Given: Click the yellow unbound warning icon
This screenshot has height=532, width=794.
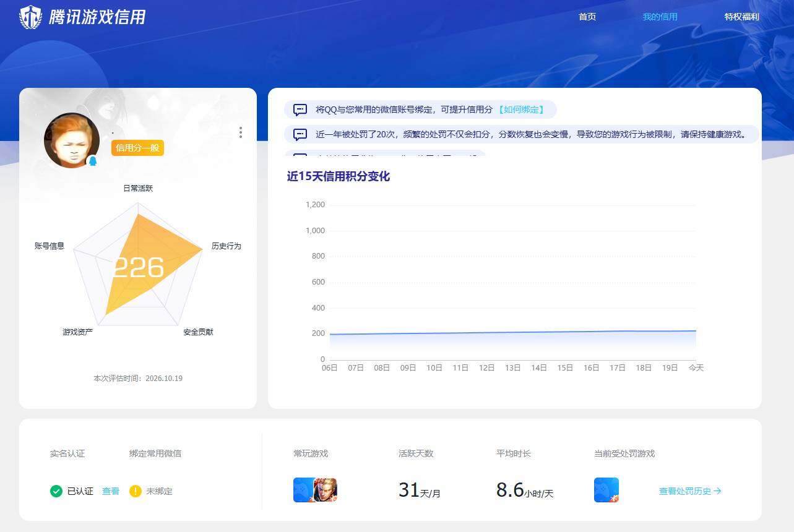Looking at the screenshot, I should [136, 491].
